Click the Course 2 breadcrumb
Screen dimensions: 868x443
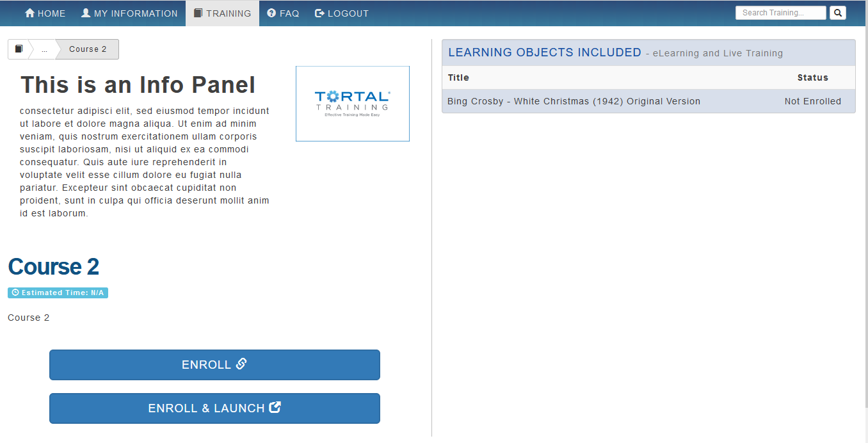[x=88, y=49]
